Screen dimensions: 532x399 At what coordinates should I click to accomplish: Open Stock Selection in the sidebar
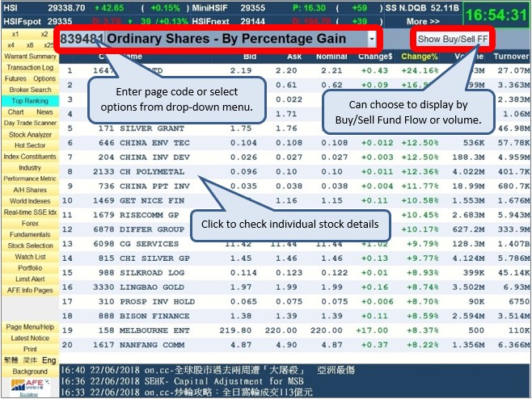point(30,246)
